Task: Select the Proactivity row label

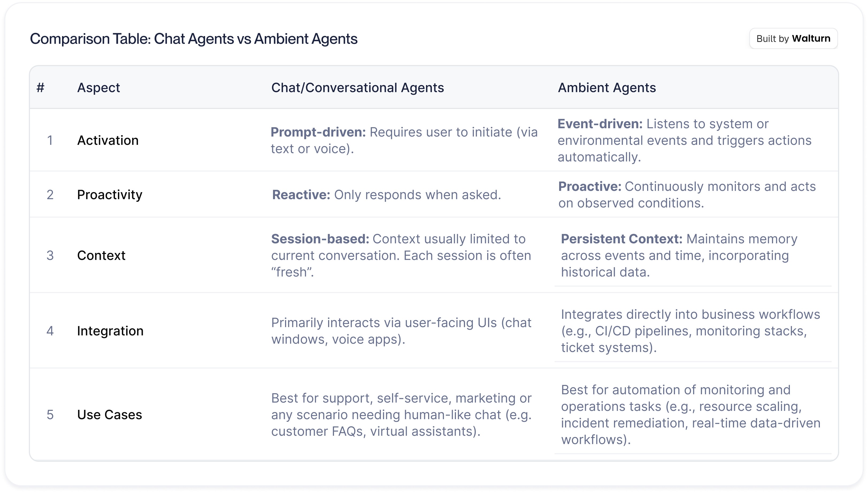Action: pyautogui.click(x=110, y=195)
